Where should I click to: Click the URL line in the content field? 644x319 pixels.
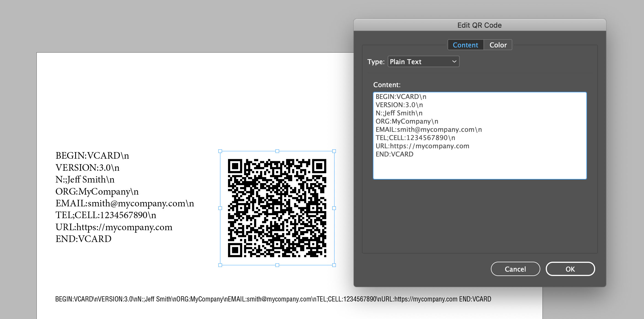click(422, 146)
